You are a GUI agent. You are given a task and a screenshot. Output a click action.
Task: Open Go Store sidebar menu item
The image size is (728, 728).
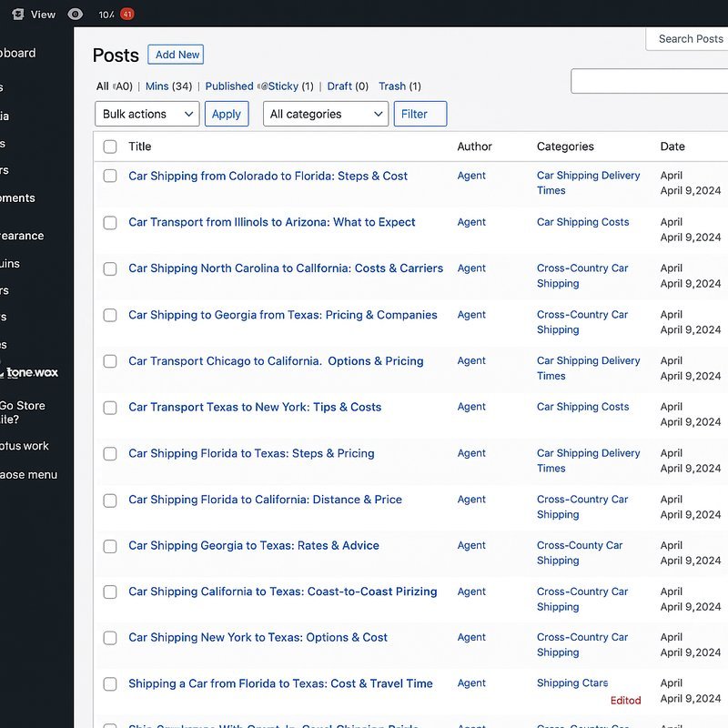[x=23, y=412]
